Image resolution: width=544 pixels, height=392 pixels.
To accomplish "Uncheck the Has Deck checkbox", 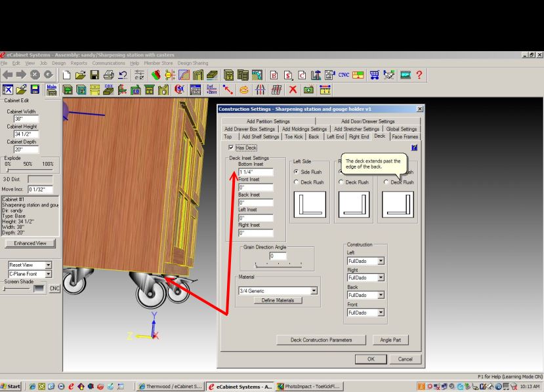I will click(x=231, y=147).
